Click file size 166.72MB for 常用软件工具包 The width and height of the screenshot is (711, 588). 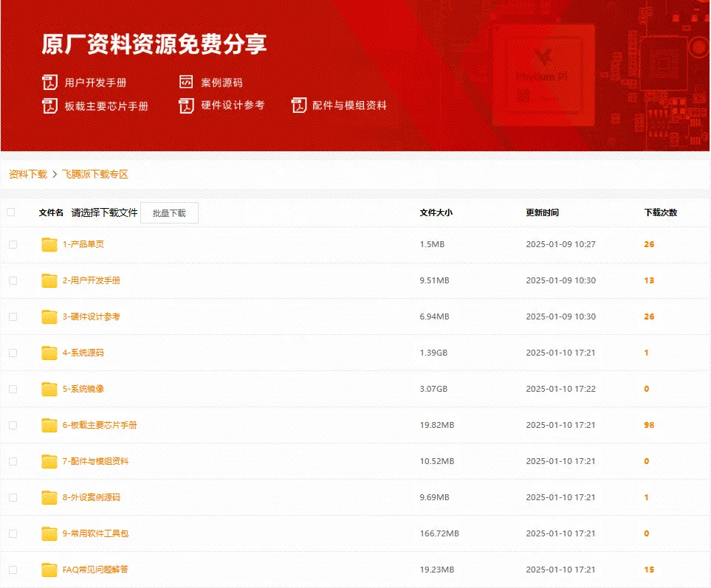pyautogui.click(x=439, y=533)
